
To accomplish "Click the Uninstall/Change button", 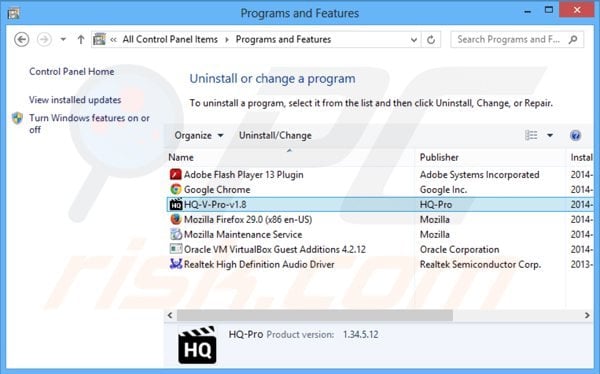I will click(275, 136).
